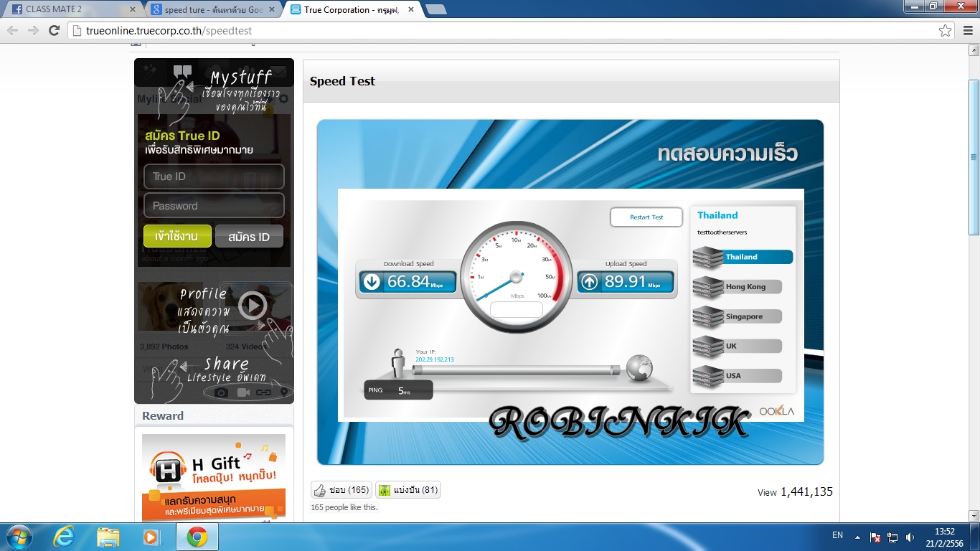Launch Internet Explorer from the taskbar
Image resolution: width=980 pixels, height=551 pixels.
65,537
